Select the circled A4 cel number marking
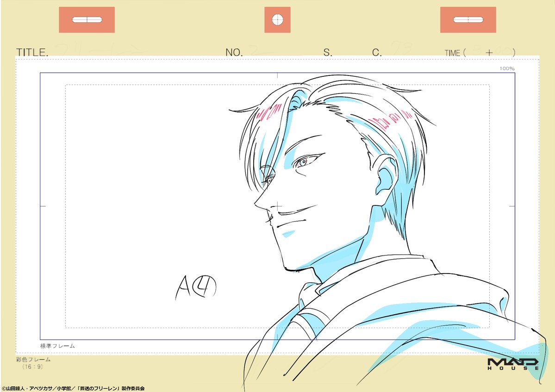The image size is (555, 392). tap(196, 287)
